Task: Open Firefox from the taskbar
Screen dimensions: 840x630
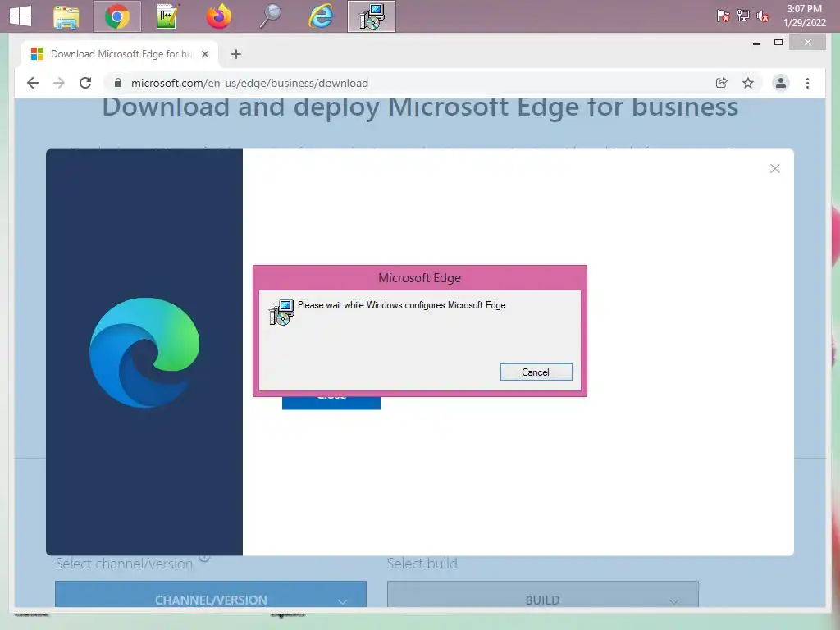Action: [218, 16]
